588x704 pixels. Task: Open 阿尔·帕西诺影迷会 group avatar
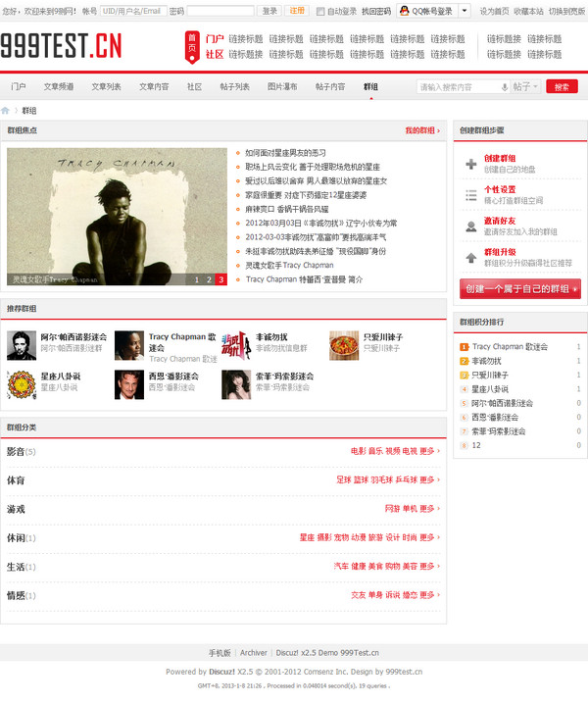click(x=22, y=346)
